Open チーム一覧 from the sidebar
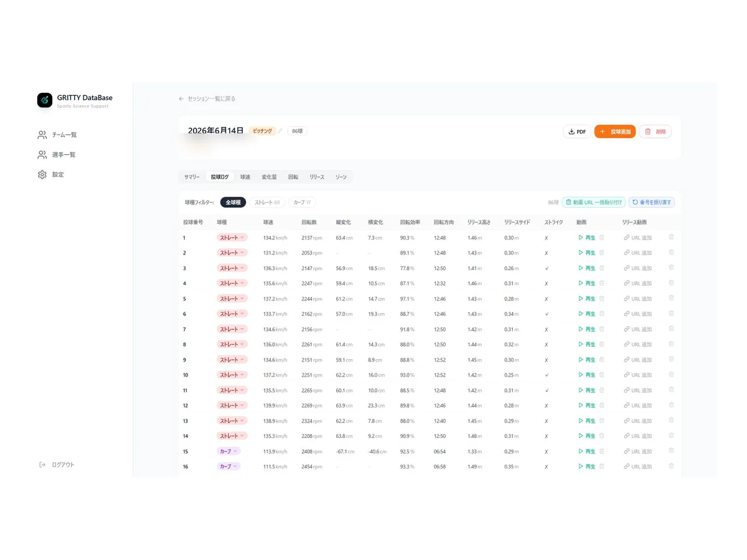 tap(57, 135)
